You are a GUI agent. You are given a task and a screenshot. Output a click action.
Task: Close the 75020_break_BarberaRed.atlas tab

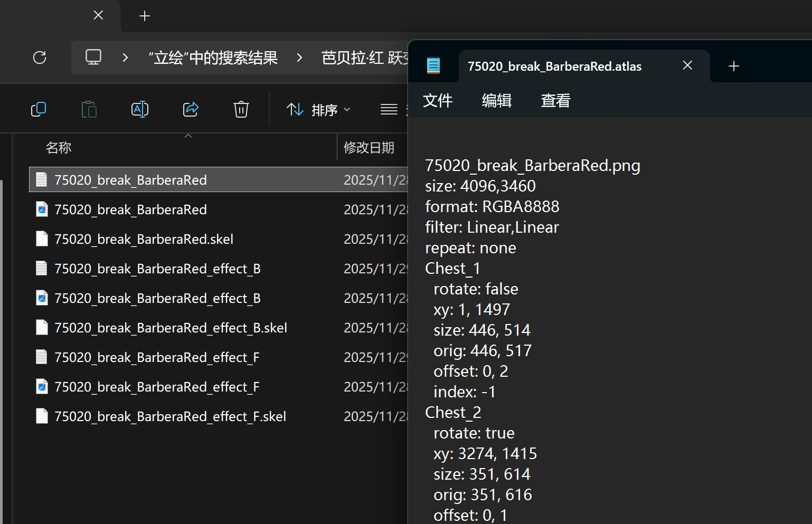pyautogui.click(x=687, y=65)
